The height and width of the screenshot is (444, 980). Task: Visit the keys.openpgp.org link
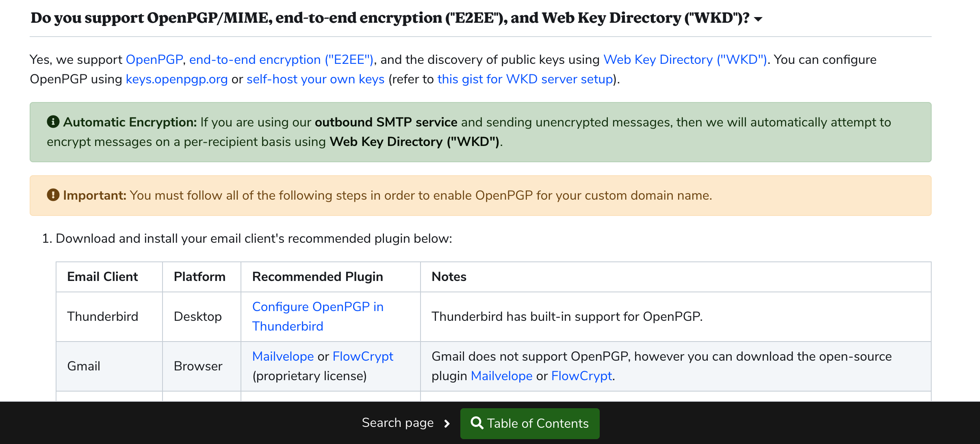tap(177, 79)
